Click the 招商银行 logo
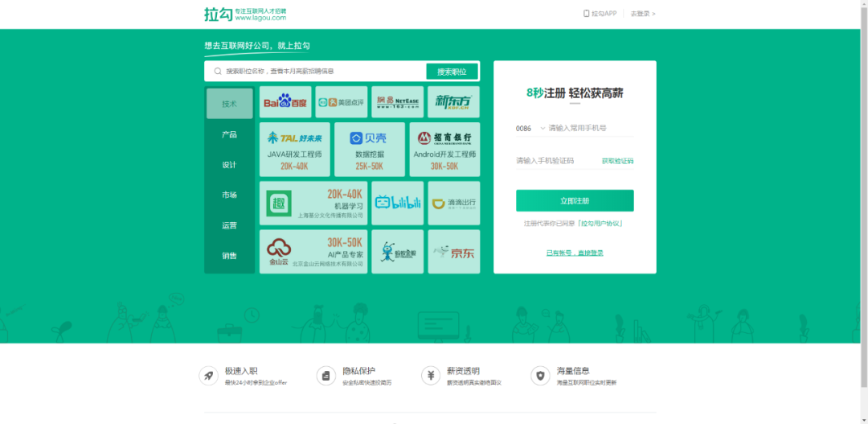 444,138
